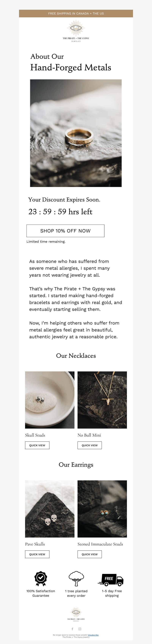
Task: Click the eye logo at the top
Action: [76, 31]
